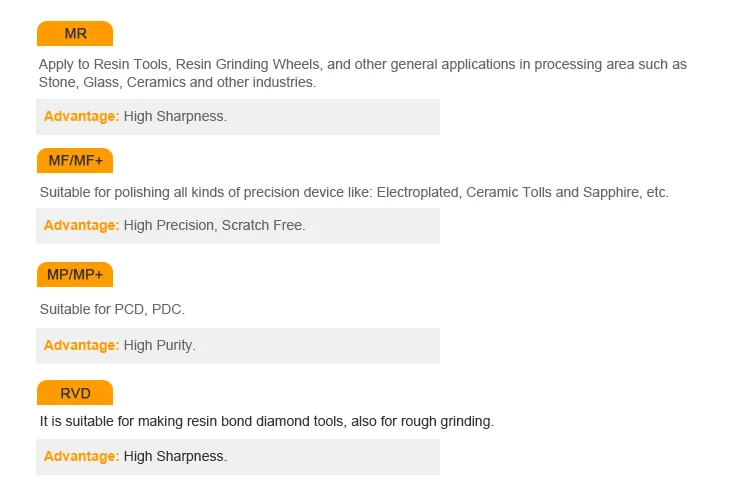Click the 'Suitable for PCD, PDC.' text
The width and height of the screenshot is (750, 493).
click(112, 309)
